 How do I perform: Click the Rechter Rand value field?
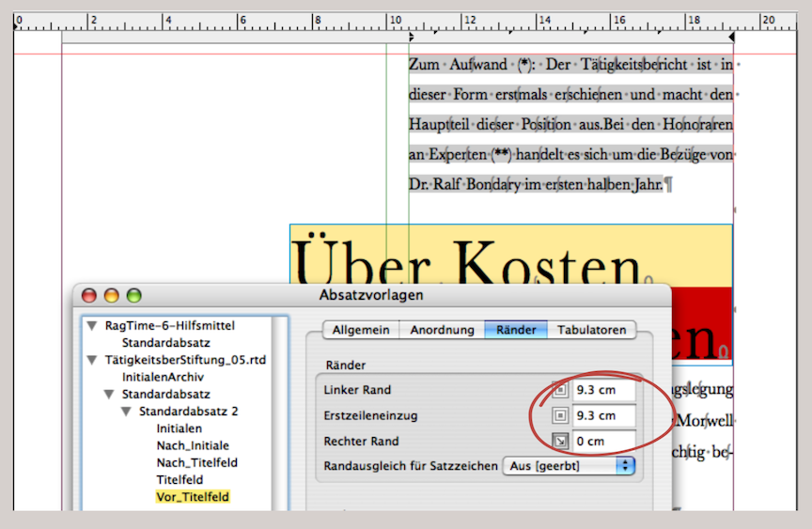pos(603,441)
